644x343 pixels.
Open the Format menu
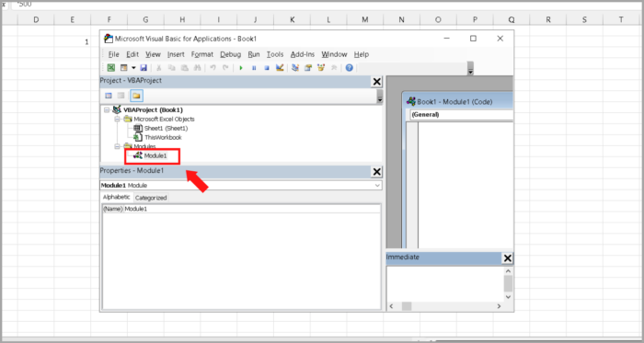202,54
